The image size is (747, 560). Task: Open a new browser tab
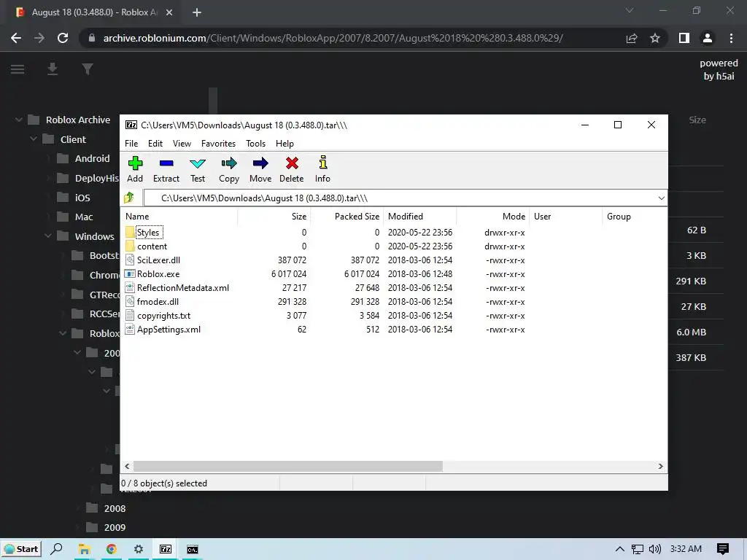tap(197, 12)
